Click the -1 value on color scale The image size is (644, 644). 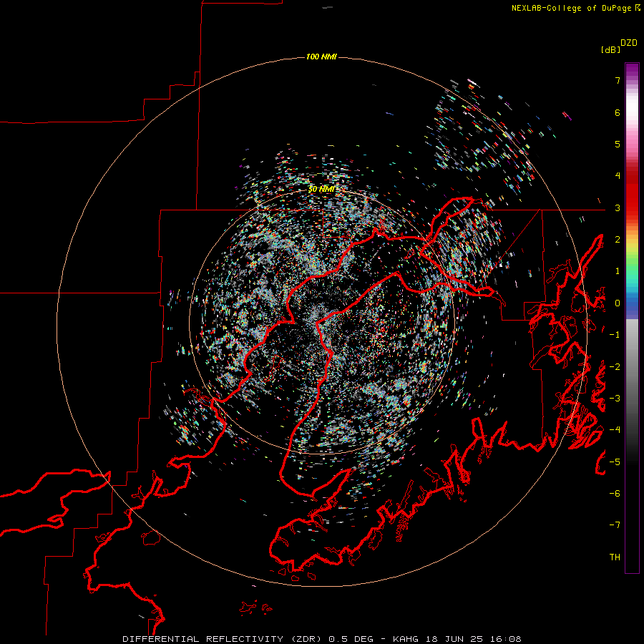coord(615,335)
